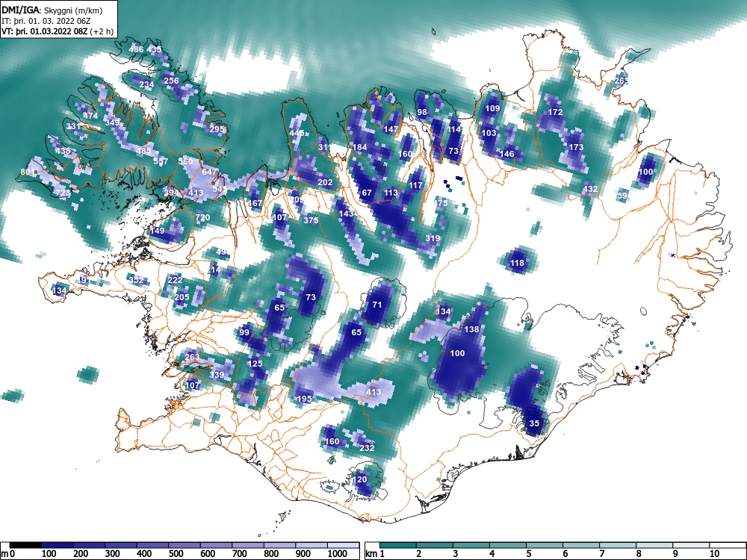This screenshot has height=560, width=747.
Task: Click visibility value 71
Action: point(376,305)
